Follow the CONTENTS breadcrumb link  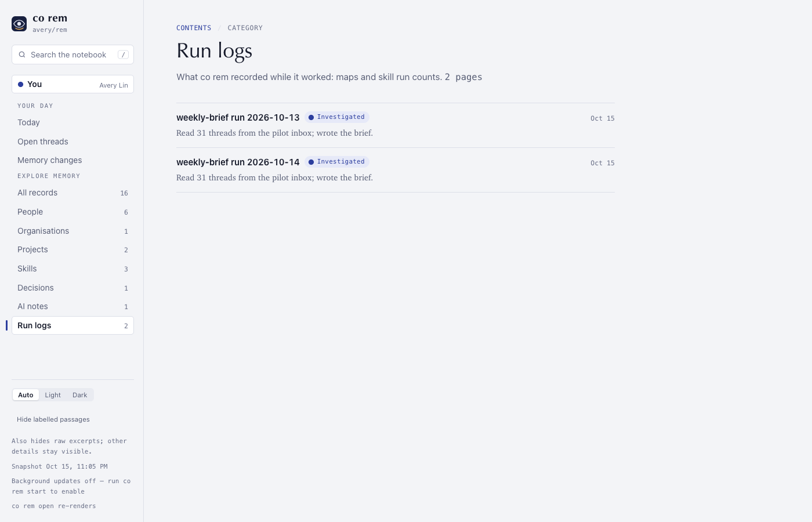tap(194, 28)
